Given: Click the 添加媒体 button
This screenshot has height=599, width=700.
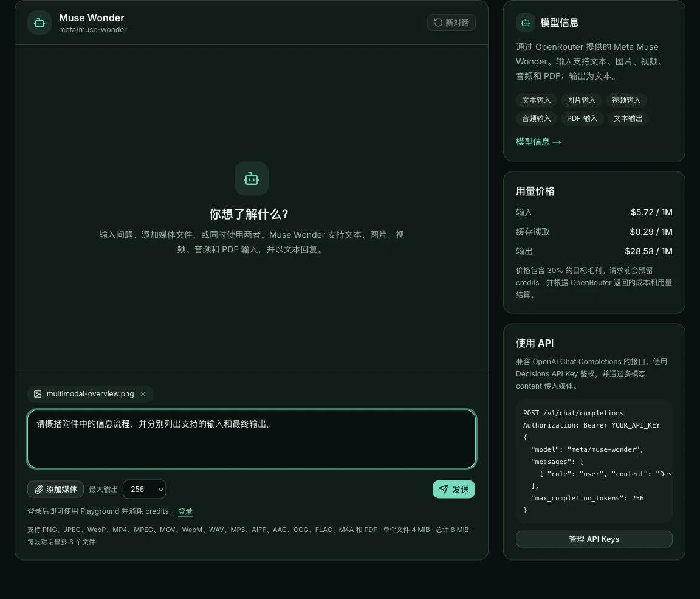Looking at the screenshot, I should click(x=55, y=489).
